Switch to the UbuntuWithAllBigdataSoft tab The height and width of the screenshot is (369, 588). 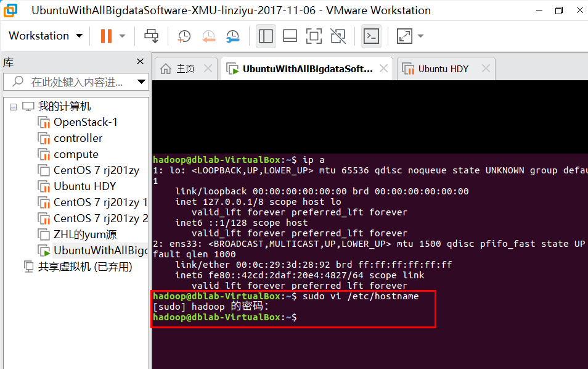pyautogui.click(x=308, y=69)
